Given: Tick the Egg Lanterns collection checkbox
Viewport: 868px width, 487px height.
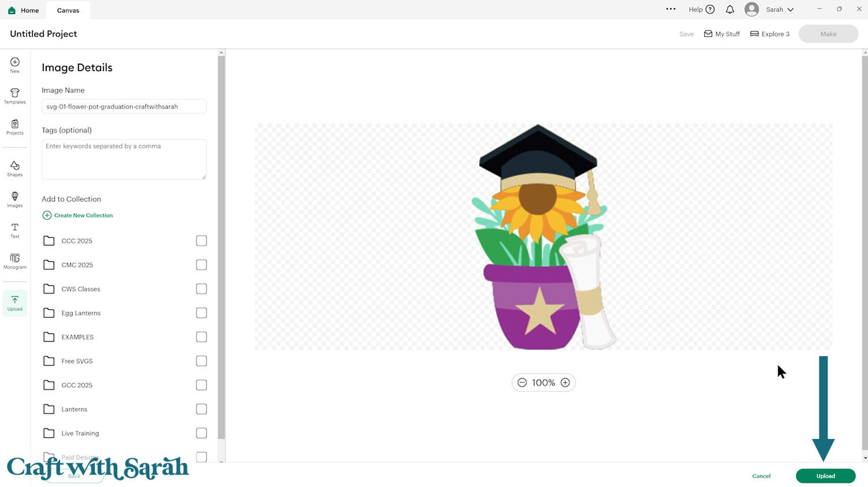Looking at the screenshot, I should [201, 313].
